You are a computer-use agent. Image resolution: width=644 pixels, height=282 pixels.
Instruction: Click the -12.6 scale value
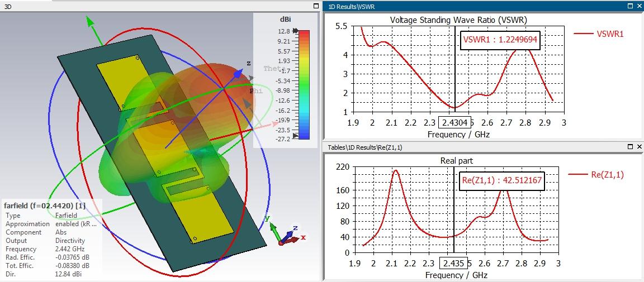pos(283,101)
